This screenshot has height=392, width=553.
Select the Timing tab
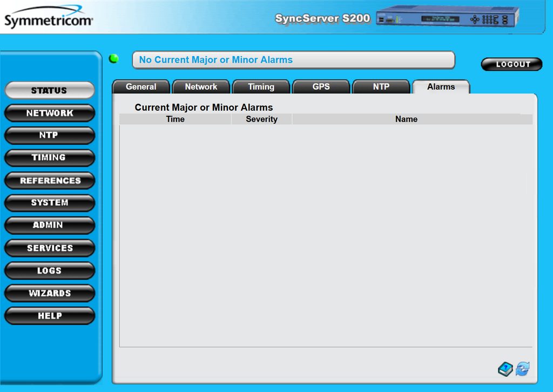pos(261,87)
